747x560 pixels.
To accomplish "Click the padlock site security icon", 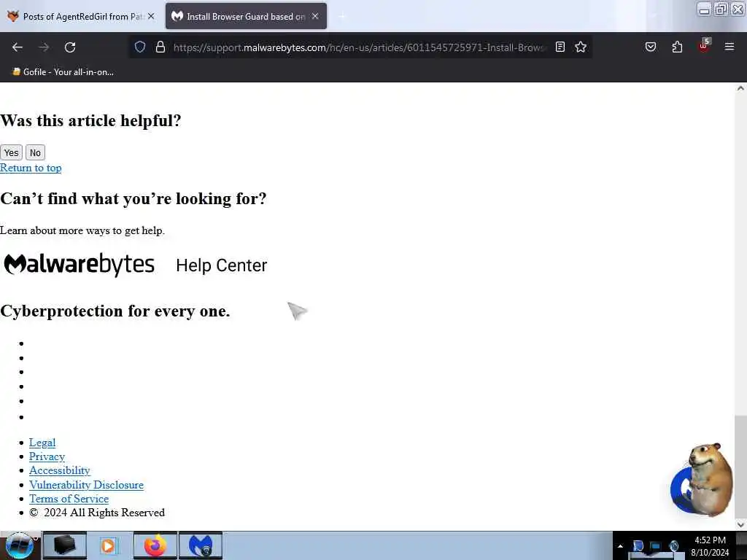I will pos(160,47).
